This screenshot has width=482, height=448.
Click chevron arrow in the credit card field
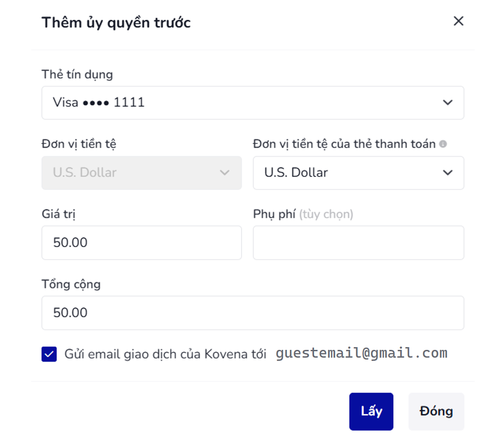[448, 103]
